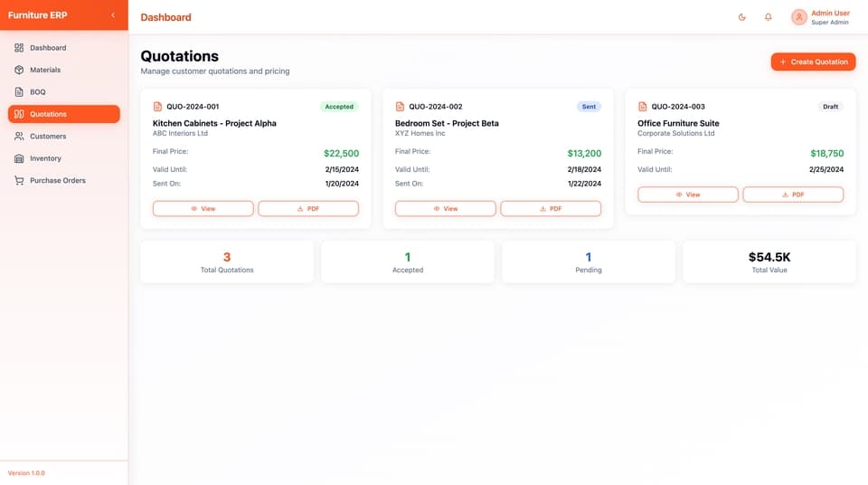This screenshot has width=868, height=485.
Task: Open notifications with the bell icon
Action: 769,17
